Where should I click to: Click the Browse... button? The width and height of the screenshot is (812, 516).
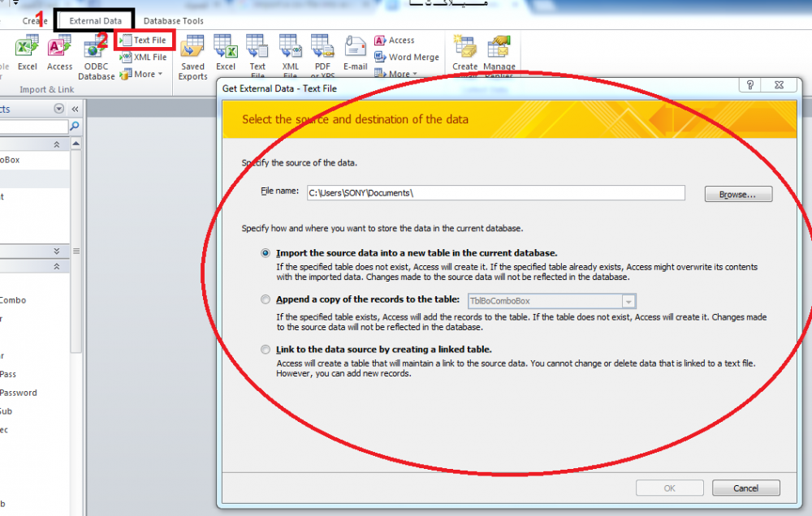(738, 194)
